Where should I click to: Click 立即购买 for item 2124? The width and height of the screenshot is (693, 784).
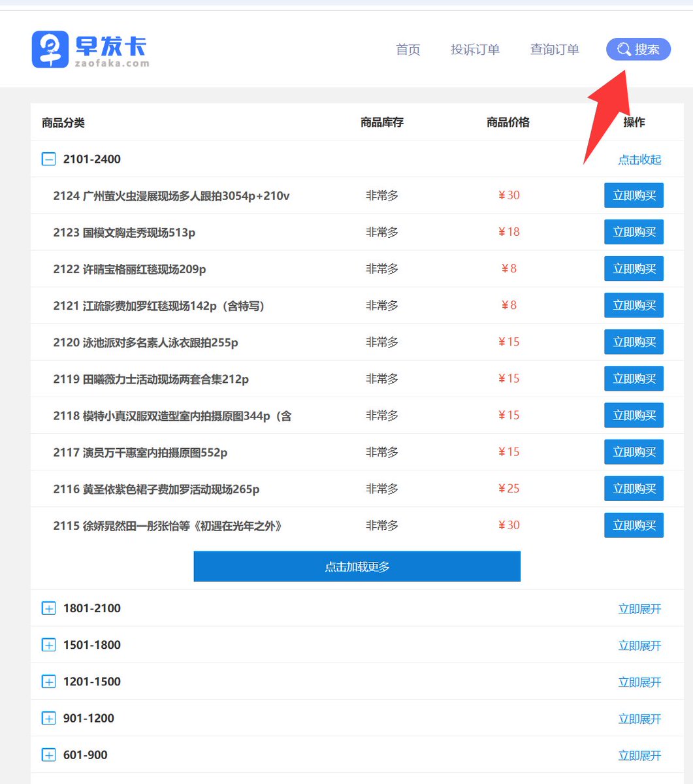pyautogui.click(x=634, y=195)
